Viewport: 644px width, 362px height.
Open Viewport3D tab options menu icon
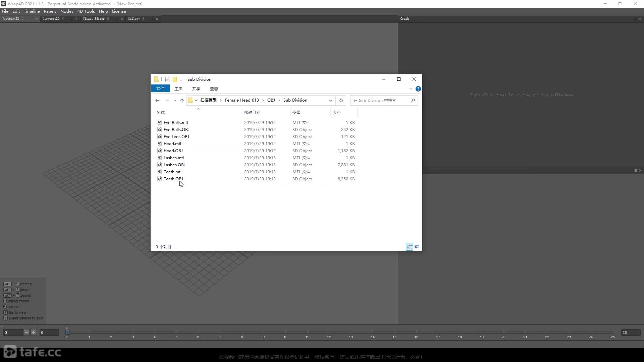tap(32, 19)
